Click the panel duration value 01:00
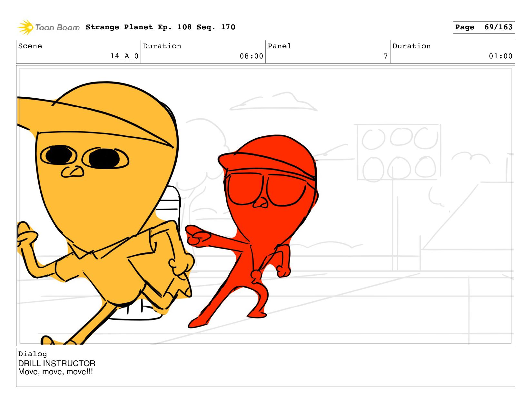 pyautogui.click(x=500, y=56)
